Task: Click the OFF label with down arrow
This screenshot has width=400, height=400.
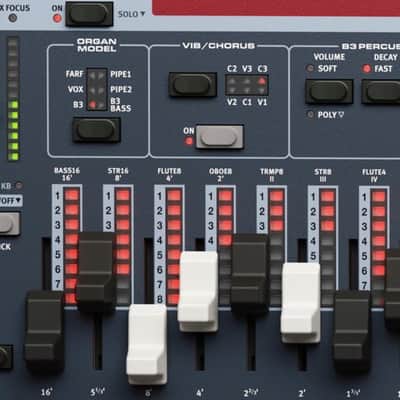Action: [11, 201]
